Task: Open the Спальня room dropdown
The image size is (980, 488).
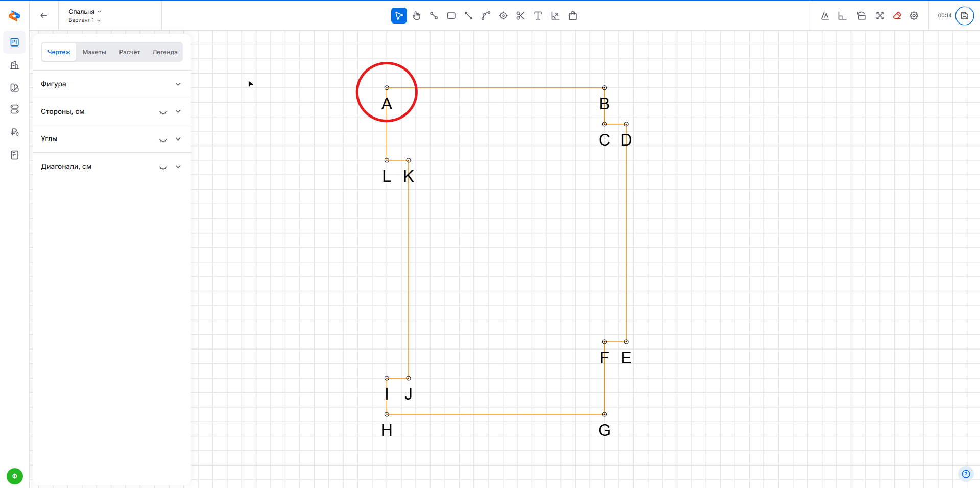Action: coord(85,11)
